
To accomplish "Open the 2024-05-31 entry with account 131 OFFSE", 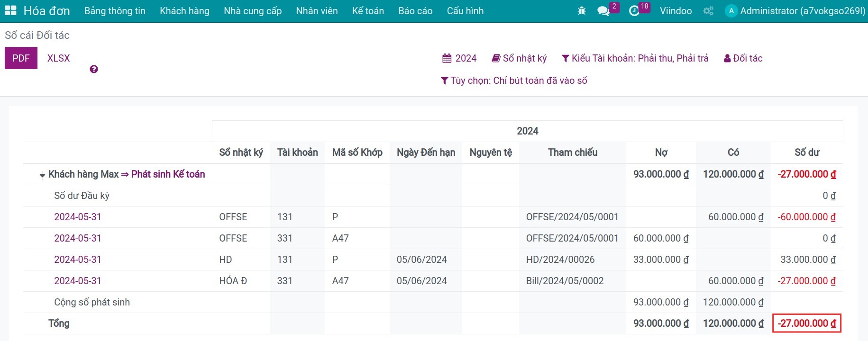I will pyautogui.click(x=78, y=217).
